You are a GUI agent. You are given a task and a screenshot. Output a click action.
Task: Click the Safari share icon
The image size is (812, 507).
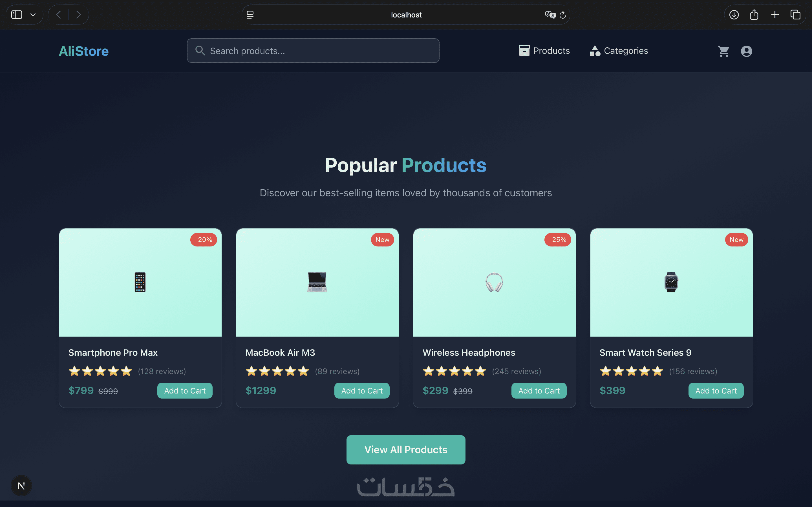754,15
